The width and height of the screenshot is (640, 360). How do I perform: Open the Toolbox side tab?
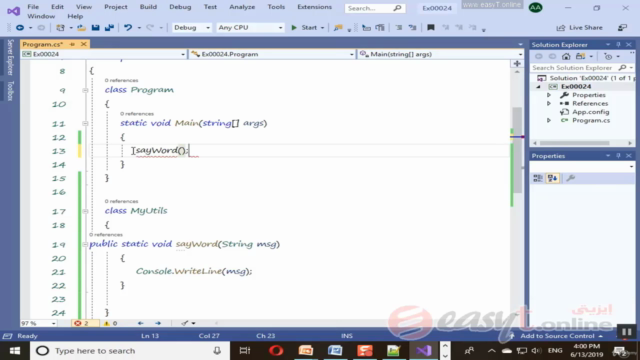click(x=10, y=91)
